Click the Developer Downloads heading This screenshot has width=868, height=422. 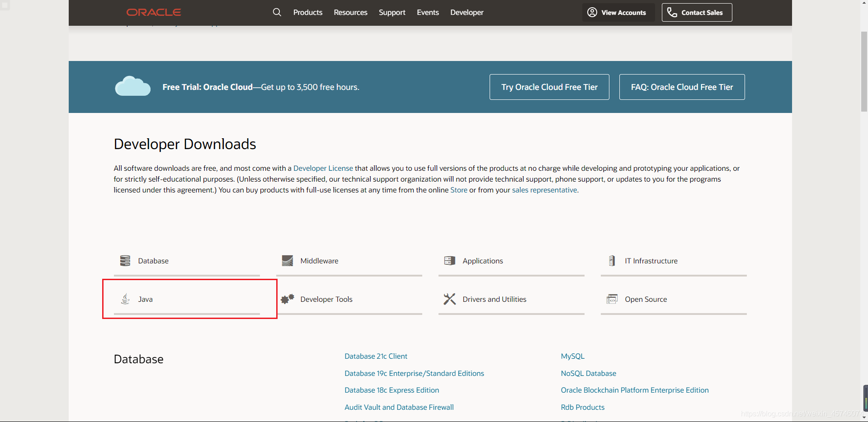click(x=185, y=144)
